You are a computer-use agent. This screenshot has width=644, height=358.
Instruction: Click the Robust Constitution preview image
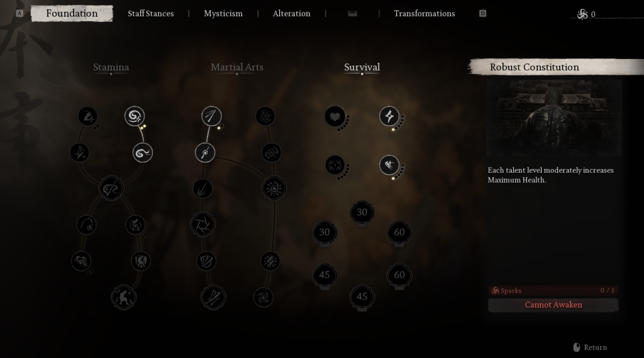pos(553,118)
